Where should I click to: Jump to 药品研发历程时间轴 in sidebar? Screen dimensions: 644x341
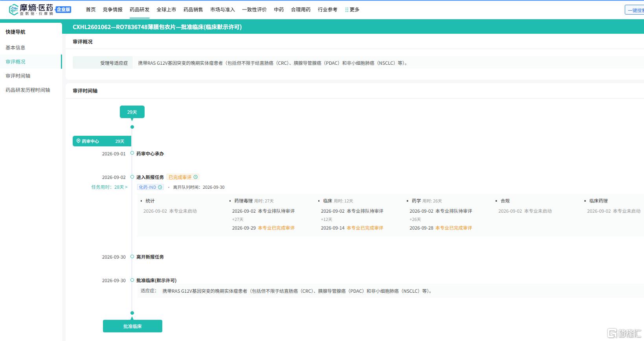[x=28, y=90]
